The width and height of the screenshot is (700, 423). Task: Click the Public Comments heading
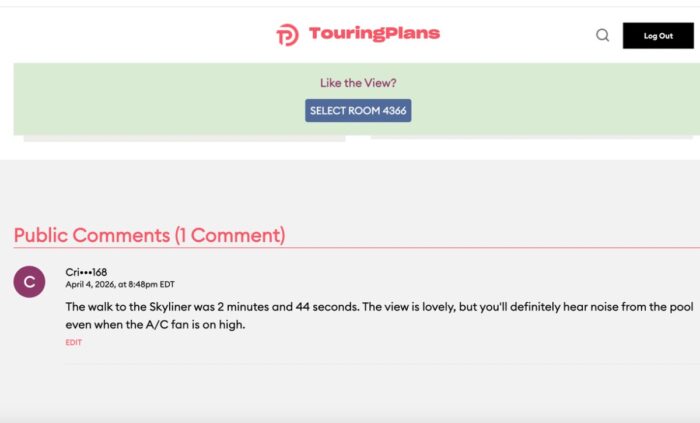click(x=149, y=235)
